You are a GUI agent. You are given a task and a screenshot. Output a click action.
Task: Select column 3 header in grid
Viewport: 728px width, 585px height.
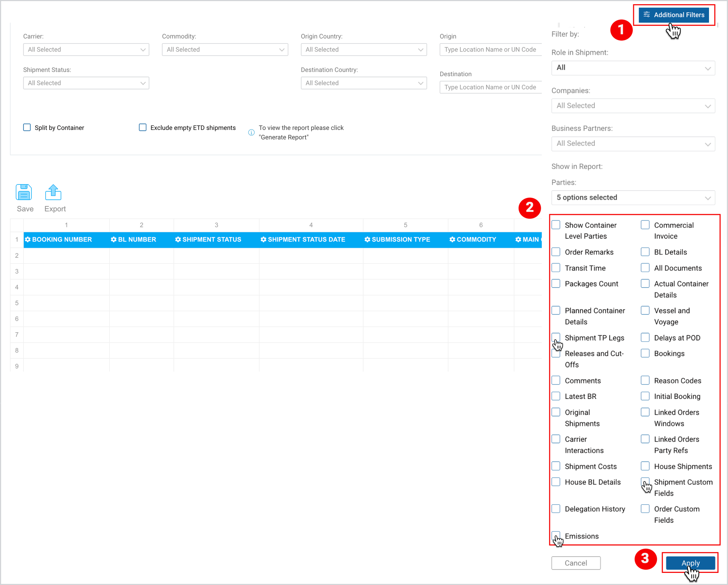[x=217, y=225]
